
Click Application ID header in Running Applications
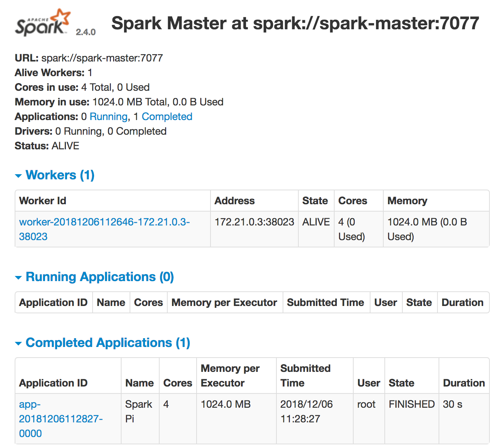tap(53, 302)
